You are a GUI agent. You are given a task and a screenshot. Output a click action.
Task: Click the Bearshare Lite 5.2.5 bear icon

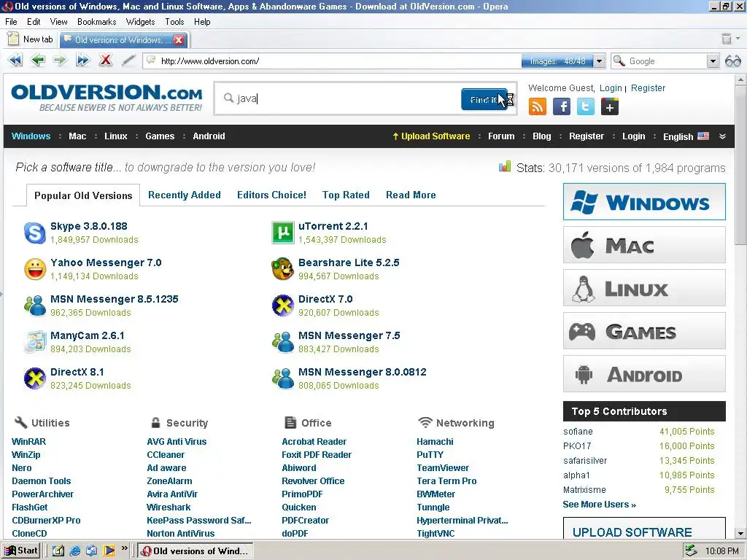[x=282, y=269]
